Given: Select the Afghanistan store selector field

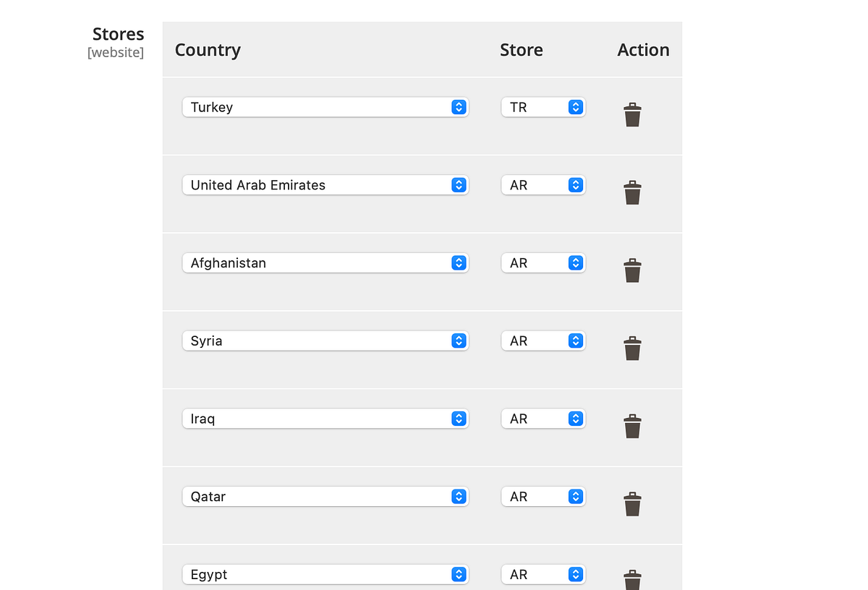Looking at the screenshot, I should point(543,262).
